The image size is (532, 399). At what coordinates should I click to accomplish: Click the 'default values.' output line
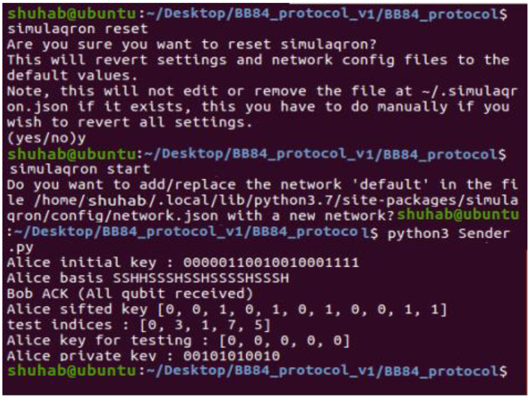tap(72, 76)
